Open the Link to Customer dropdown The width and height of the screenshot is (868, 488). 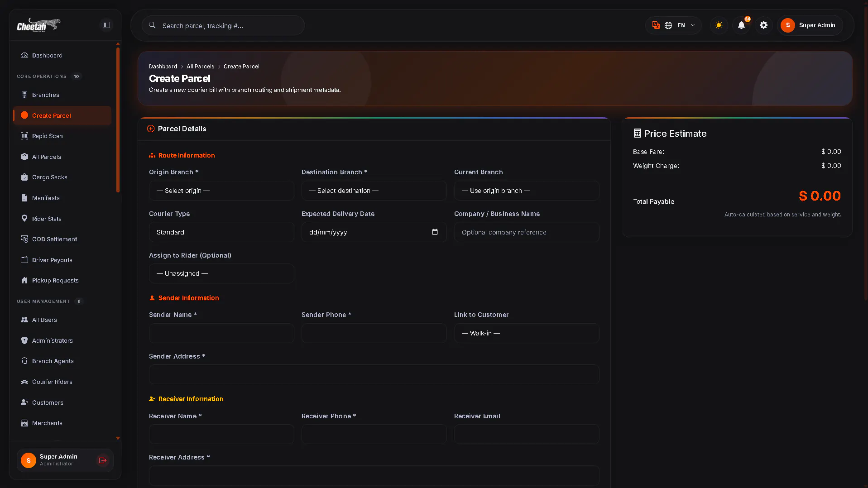coord(527,334)
